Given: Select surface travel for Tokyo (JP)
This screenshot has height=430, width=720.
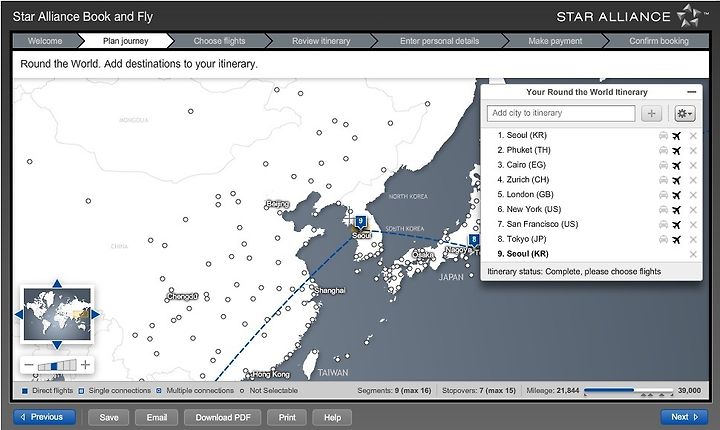Looking at the screenshot, I should point(663,239).
